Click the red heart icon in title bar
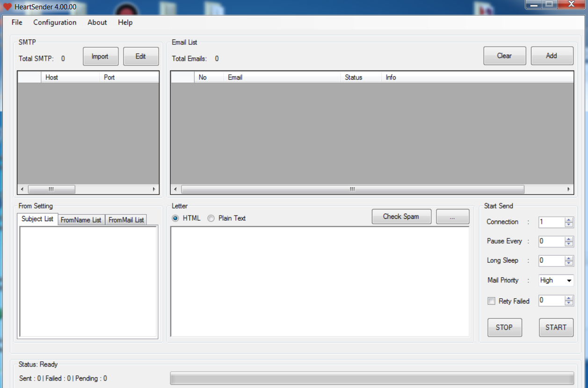Image resolution: width=588 pixels, height=388 pixels. tap(7, 7)
